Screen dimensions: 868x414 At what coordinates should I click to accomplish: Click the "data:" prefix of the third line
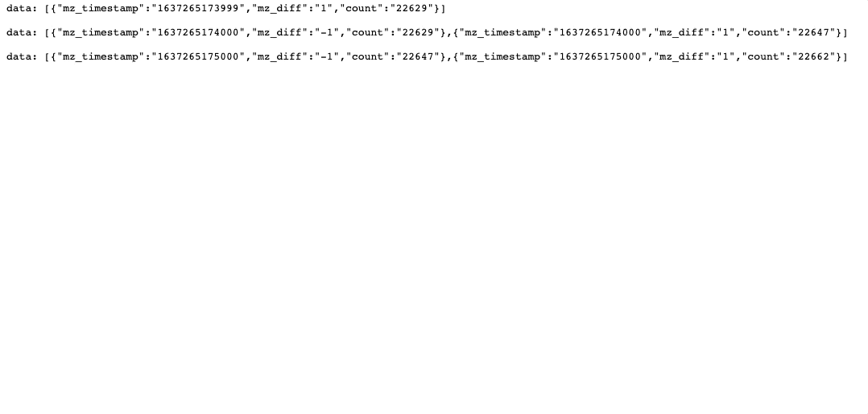(x=22, y=56)
